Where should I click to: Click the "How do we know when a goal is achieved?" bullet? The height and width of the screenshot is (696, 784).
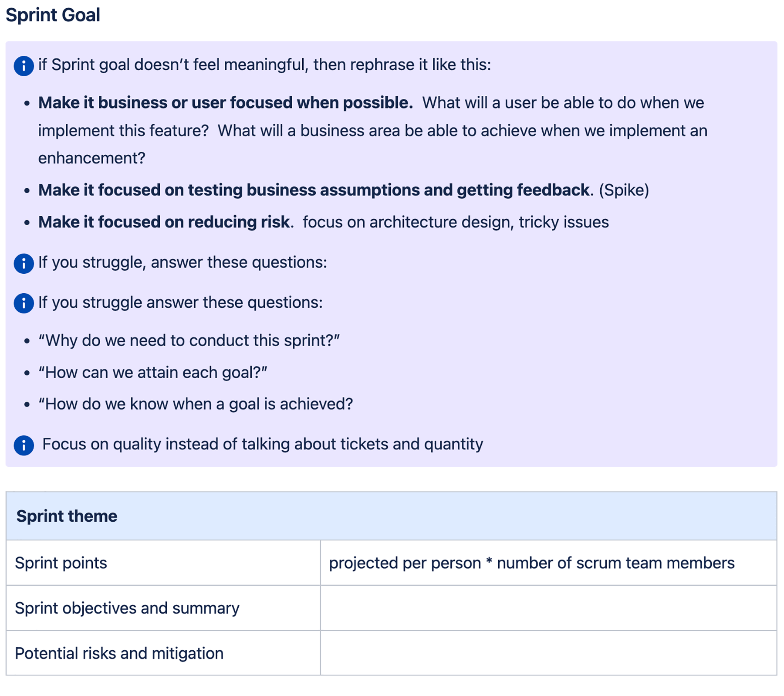click(195, 404)
